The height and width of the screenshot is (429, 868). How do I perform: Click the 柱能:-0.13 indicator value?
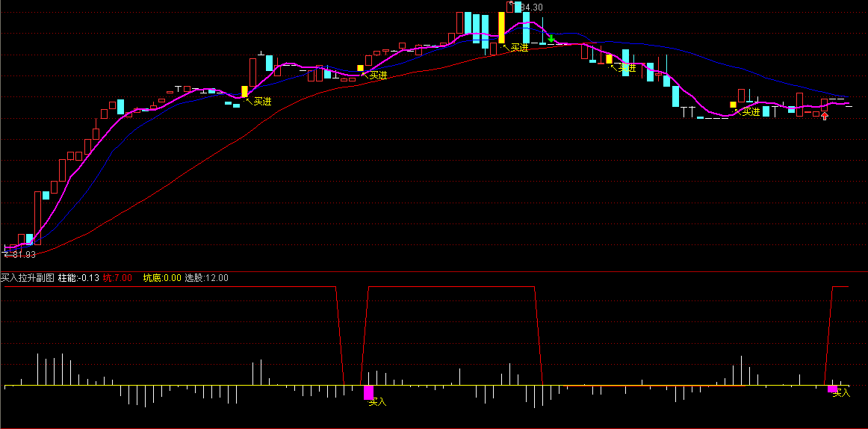[78, 277]
